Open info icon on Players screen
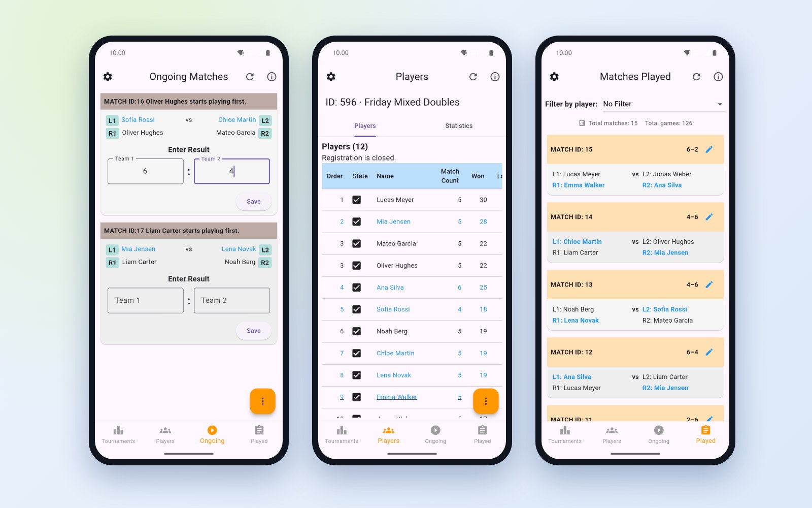The image size is (812, 508). tap(495, 77)
